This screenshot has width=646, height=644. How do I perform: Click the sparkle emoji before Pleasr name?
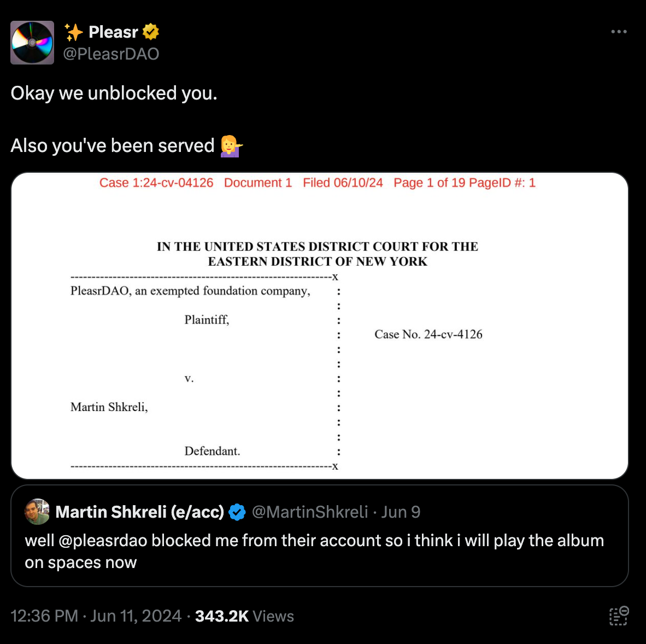(74, 32)
